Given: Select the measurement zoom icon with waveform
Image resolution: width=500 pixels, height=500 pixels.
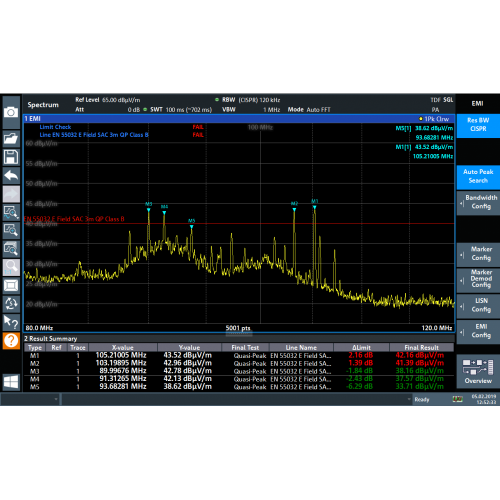Looking at the screenshot, I should coord(11,212).
